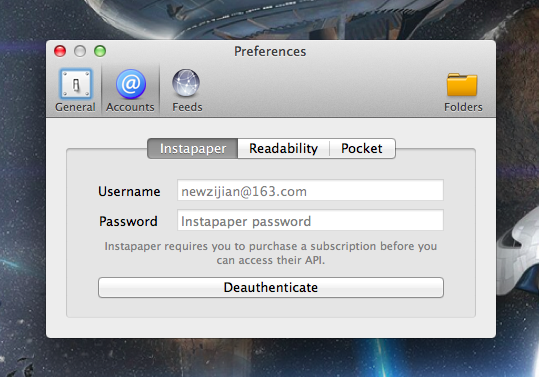This screenshot has height=377, width=539.
Task: Click the gray minimize window button
Action: [80, 51]
